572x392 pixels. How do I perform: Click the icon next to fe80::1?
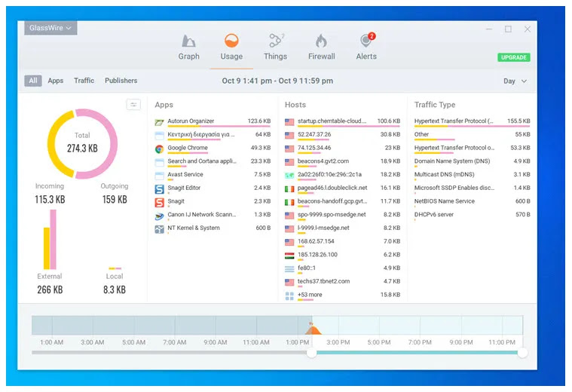click(x=289, y=269)
